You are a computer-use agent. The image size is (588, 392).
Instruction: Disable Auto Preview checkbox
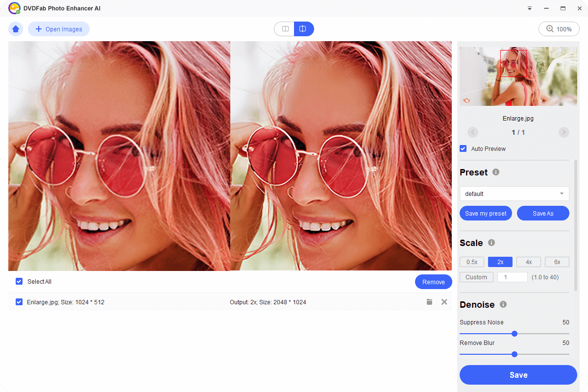[x=463, y=148]
